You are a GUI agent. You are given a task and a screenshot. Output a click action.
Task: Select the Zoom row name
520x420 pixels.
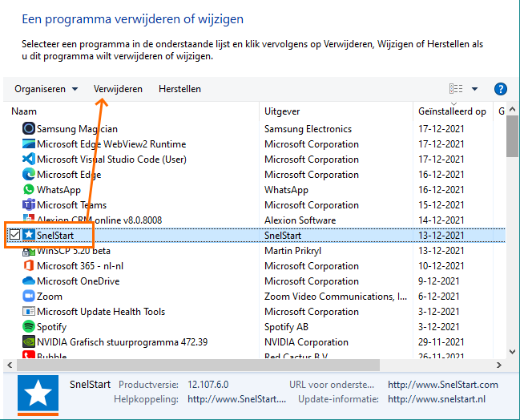click(50, 297)
